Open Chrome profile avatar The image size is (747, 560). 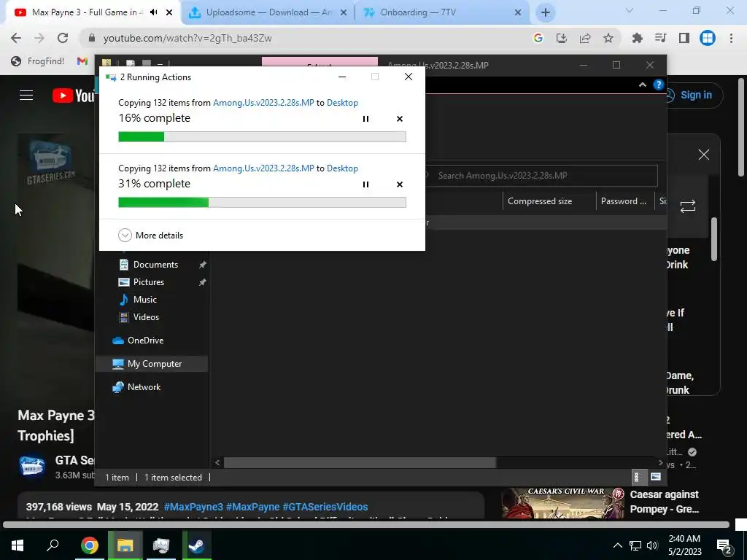coord(708,38)
